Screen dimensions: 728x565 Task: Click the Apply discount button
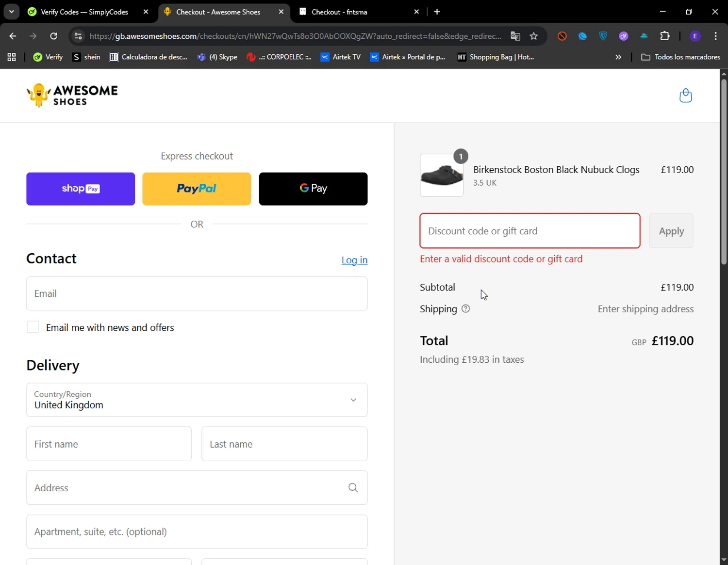click(x=671, y=231)
